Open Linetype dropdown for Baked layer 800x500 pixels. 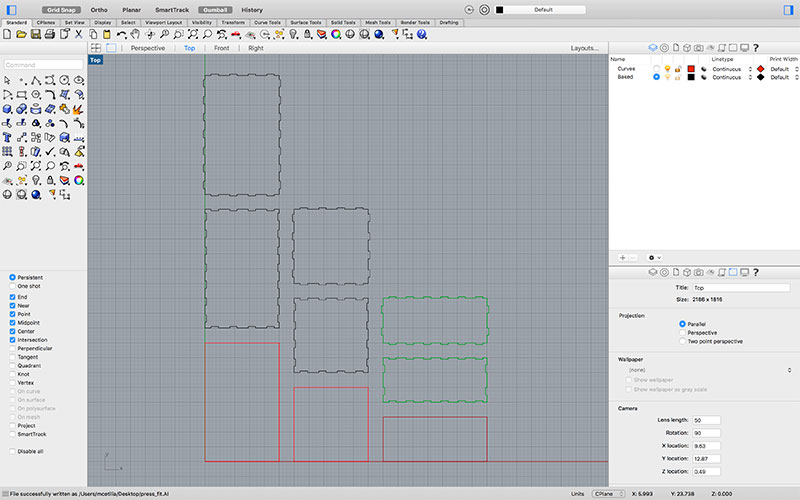(732, 78)
